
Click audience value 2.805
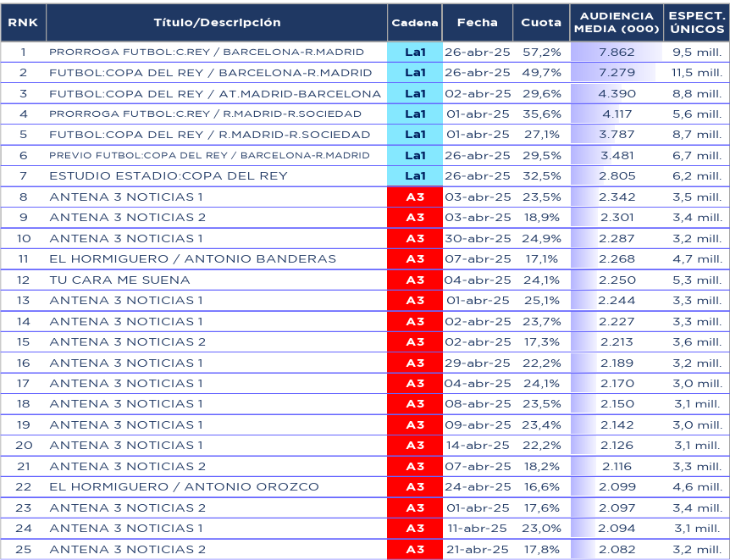[617, 176]
